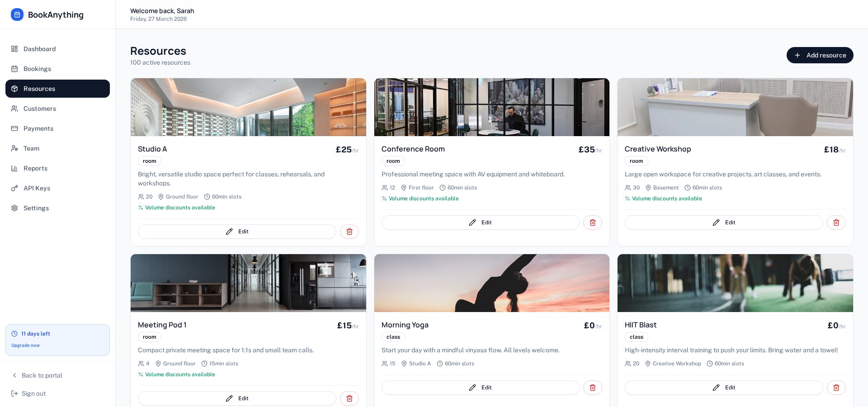Go to Bookings in the sidebar
This screenshot has width=868, height=407.
click(x=57, y=69)
